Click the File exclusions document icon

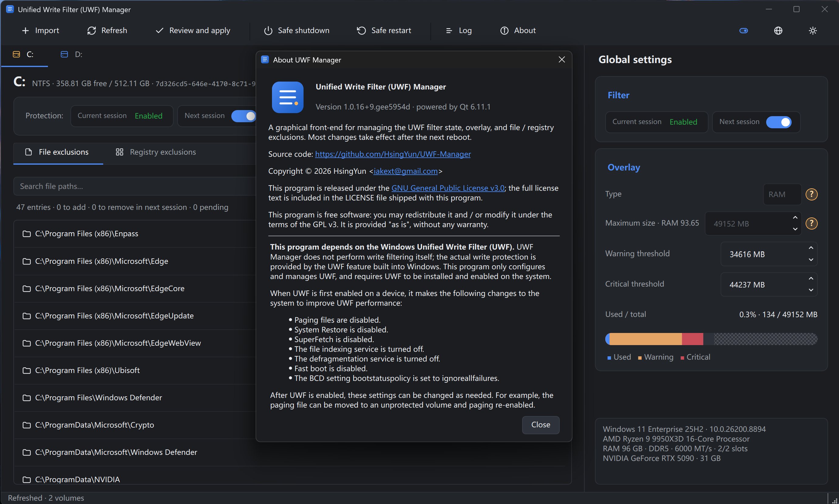(x=29, y=152)
